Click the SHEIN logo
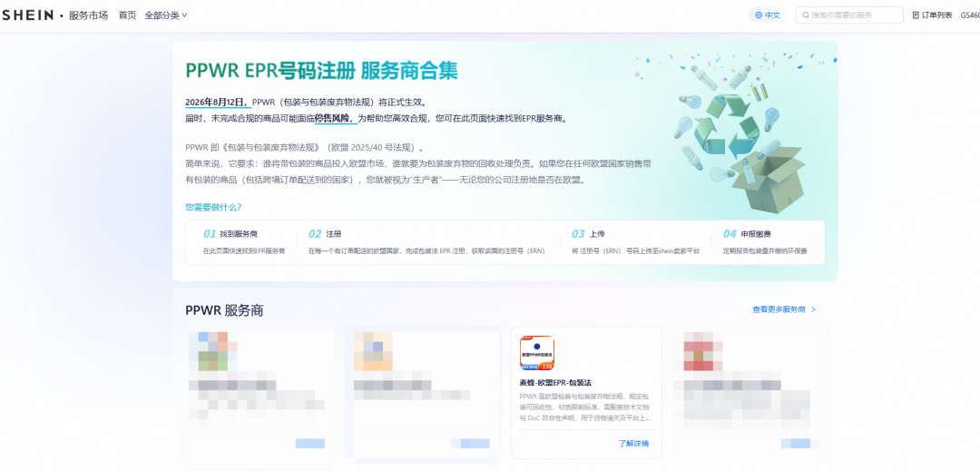This screenshot has width=980, height=471. pyautogui.click(x=27, y=15)
